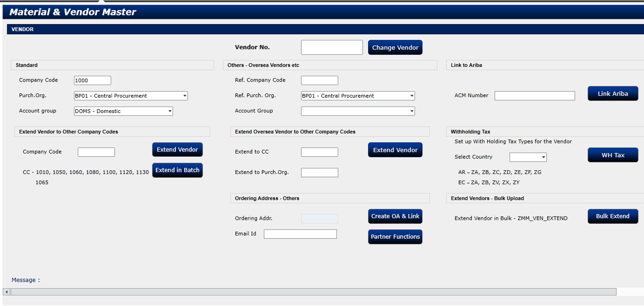The image size is (644, 306).
Task: Click the Change Vendor button
Action: (395, 48)
